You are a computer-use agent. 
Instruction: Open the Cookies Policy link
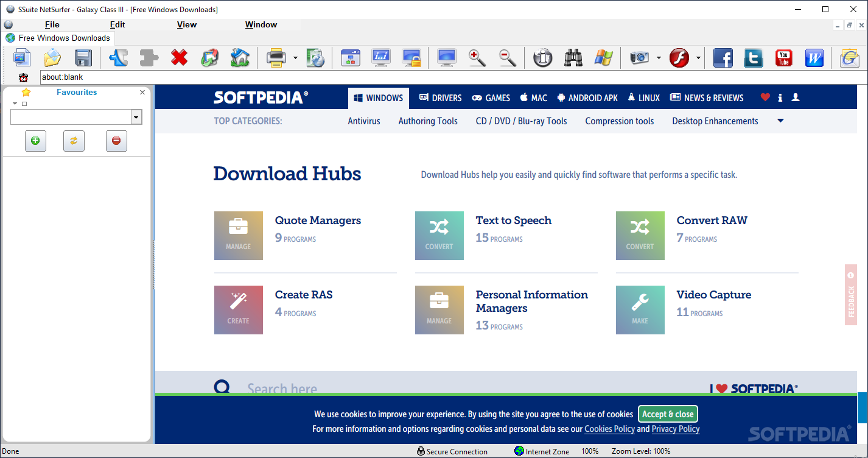609,429
